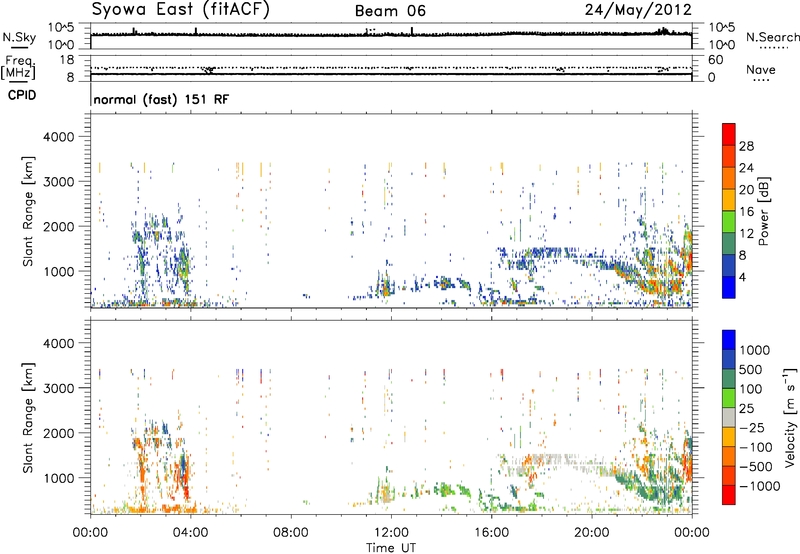Click the yellow segment of Power colorbar
This screenshot has width=800, height=554.
(x=729, y=200)
